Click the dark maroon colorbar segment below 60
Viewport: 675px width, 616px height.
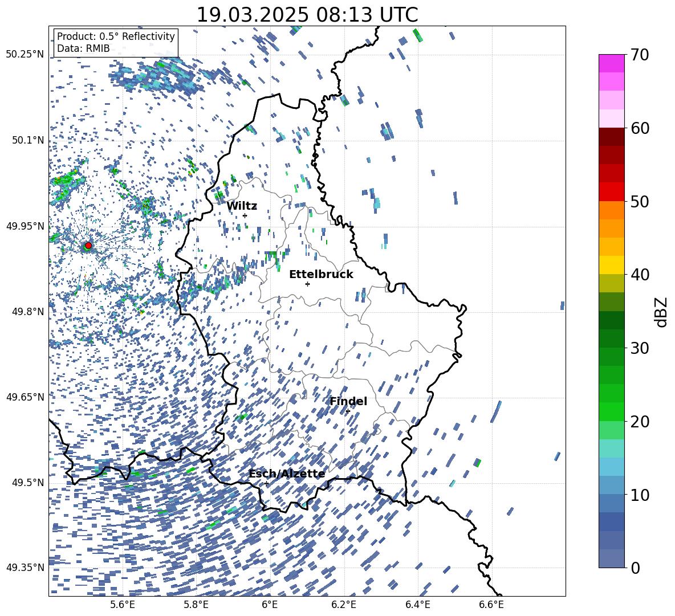pyautogui.click(x=611, y=137)
